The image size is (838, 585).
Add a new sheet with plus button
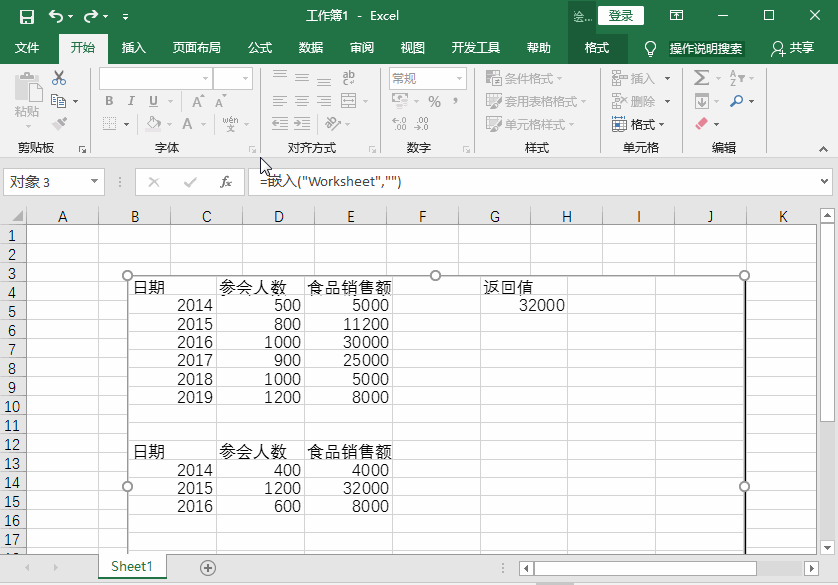(208, 567)
